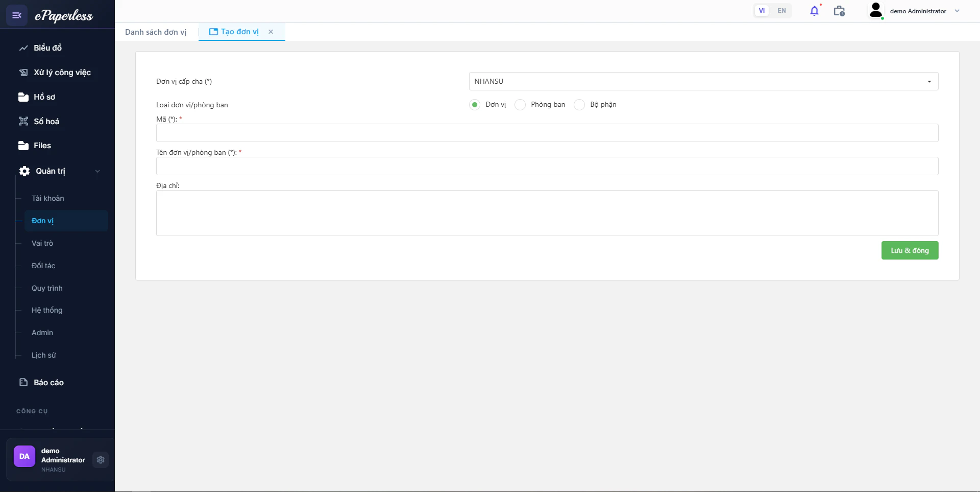The image size is (980, 492).
Task: Click the Xử lý công việc icon
Action: point(23,73)
